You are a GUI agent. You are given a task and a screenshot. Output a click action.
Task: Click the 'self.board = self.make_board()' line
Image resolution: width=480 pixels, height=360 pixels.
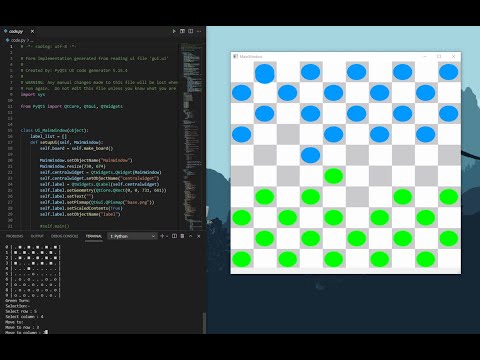point(76,148)
